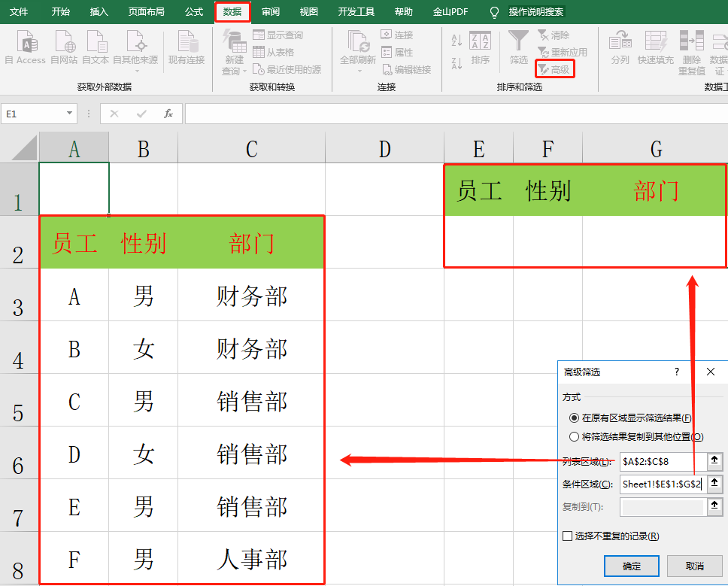Image resolution: width=728 pixels, height=586 pixels.
Task: Switch to the 开始 (Home) tab
Action: tap(61, 12)
